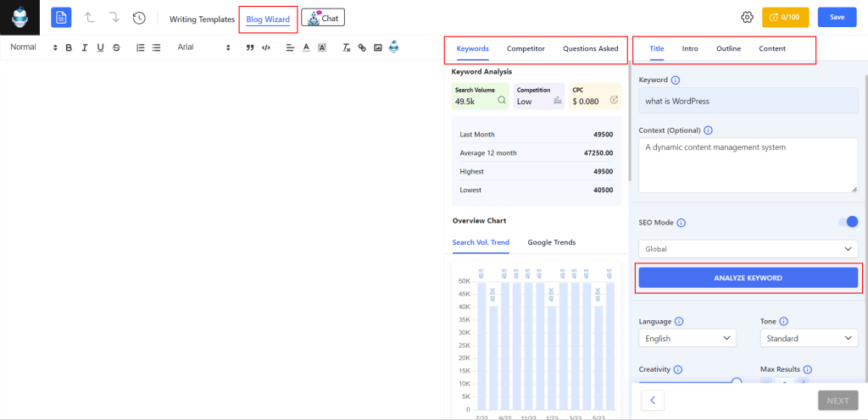Screen dimensions: 868x420
Task: Click the info icon next to Tone
Action: [x=784, y=322]
